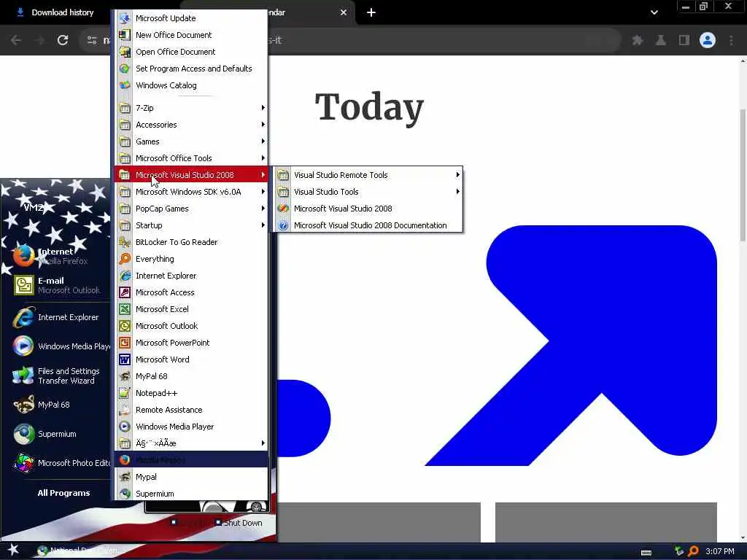Click All Programs in Start menu
This screenshot has width=747, height=560.
click(64, 493)
